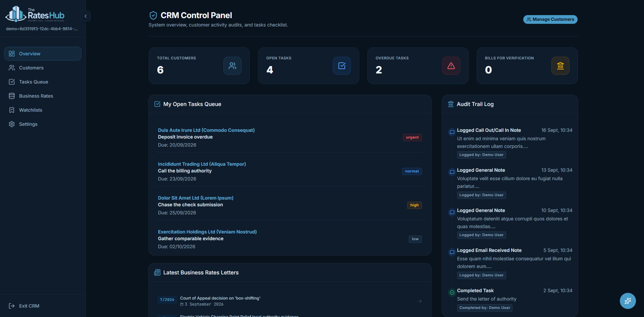The width and height of the screenshot is (644, 317).
Task: Click the shield icon beside CRM Control Panel
Action: [x=153, y=15]
